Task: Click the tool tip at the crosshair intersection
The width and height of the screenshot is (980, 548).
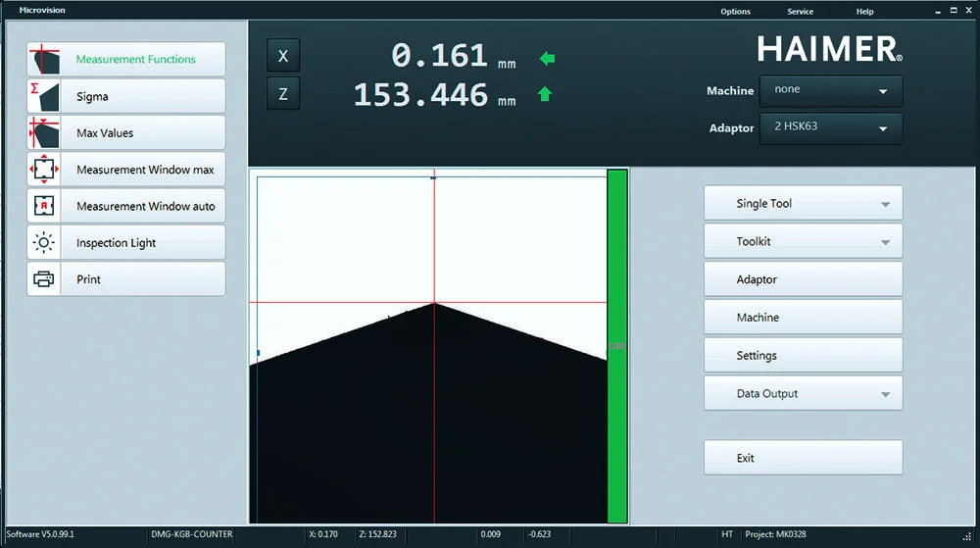Action: [434, 303]
